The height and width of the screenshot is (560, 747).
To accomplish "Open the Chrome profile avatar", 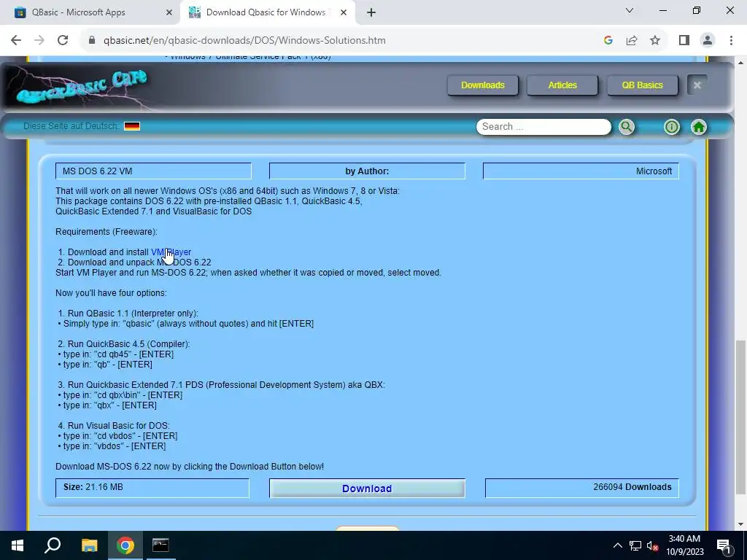I will pos(708,41).
